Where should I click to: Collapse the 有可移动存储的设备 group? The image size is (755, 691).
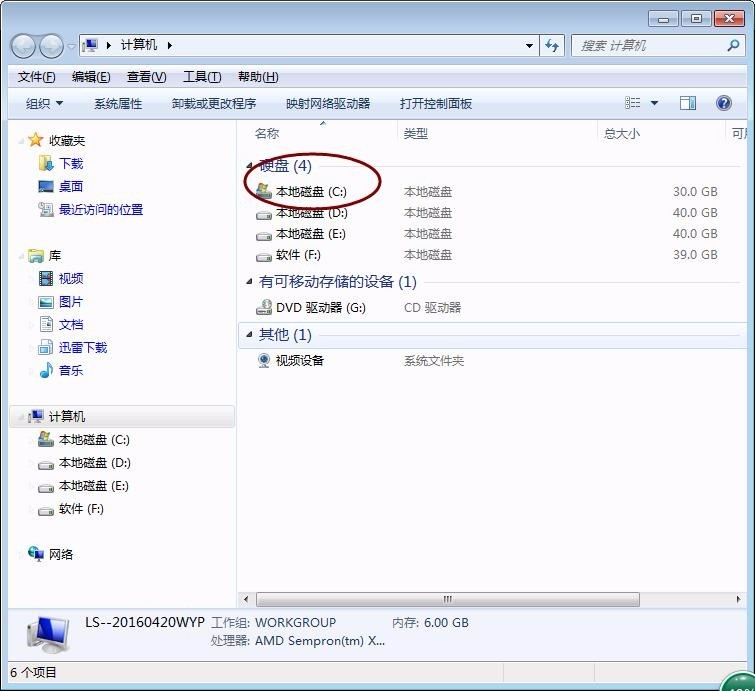(x=249, y=282)
